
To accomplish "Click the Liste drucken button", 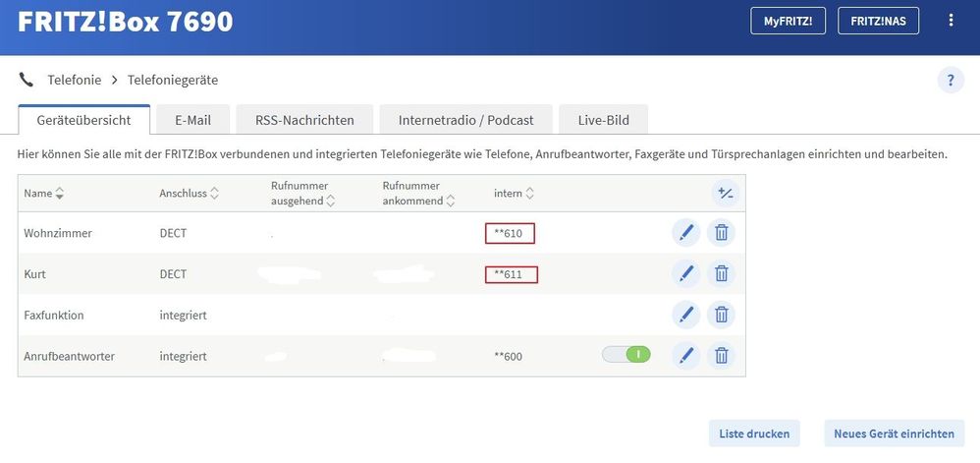I will click(x=754, y=434).
